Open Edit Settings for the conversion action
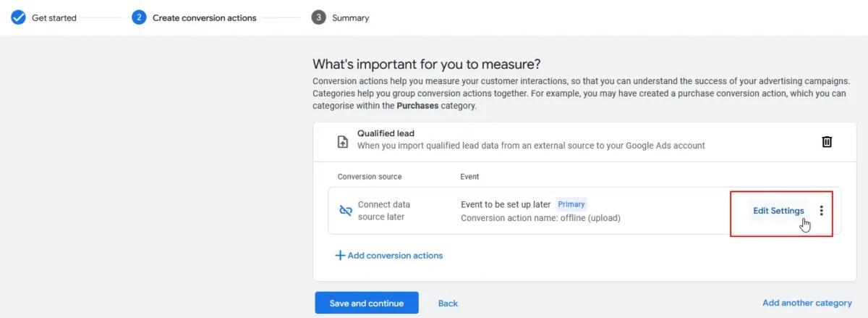868x318 pixels. pos(778,211)
